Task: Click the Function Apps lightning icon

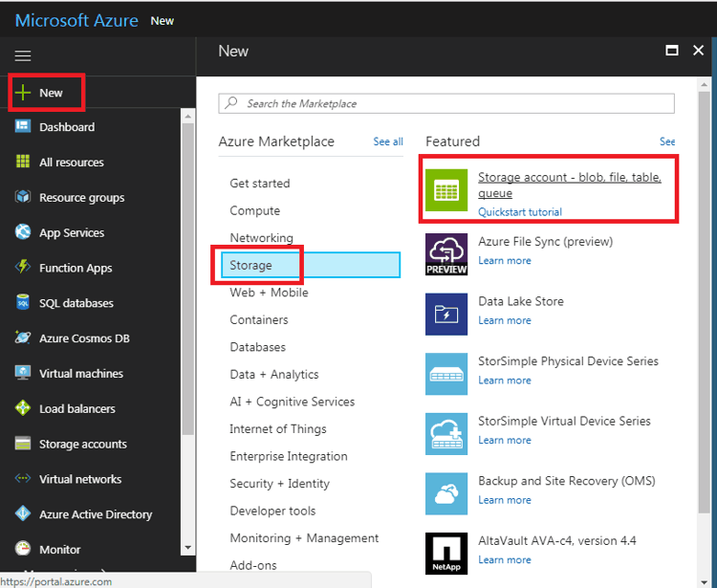Action: [23, 268]
